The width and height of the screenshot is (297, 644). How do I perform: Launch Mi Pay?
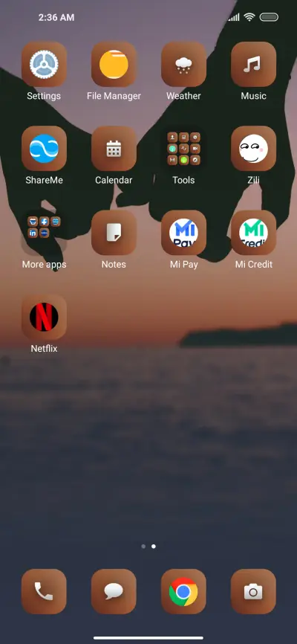click(183, 233)
